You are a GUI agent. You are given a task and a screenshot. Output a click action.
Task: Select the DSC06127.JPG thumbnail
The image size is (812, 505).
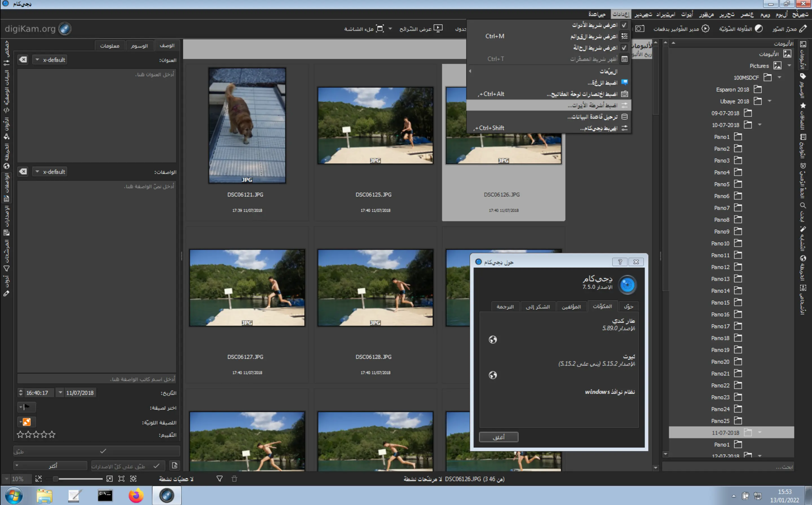pos(247,288)
